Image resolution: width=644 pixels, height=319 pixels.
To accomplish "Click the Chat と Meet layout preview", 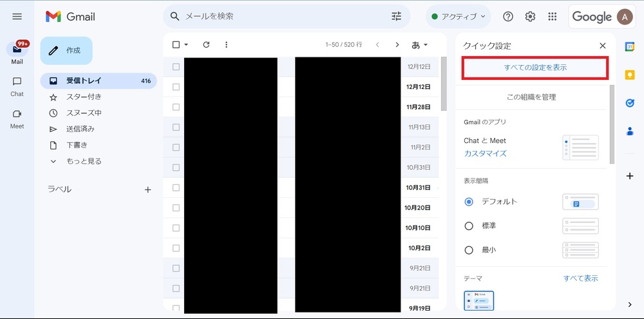I will [580, 147].
